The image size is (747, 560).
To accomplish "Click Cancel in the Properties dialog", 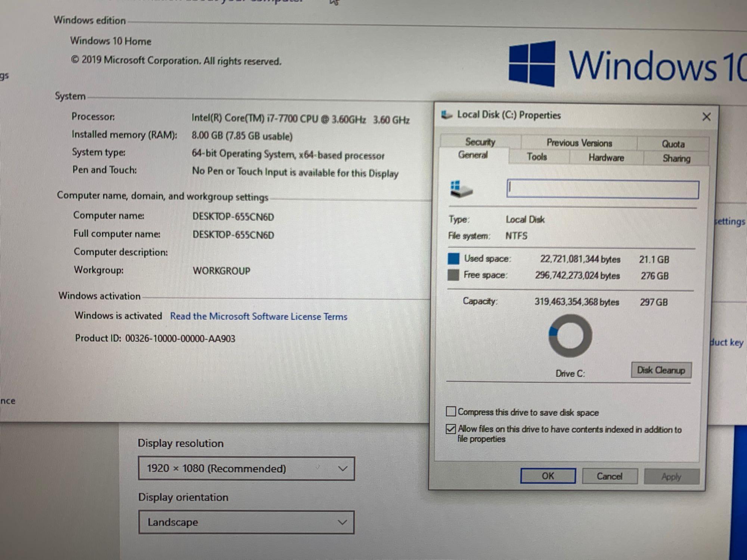I will 610,476.
